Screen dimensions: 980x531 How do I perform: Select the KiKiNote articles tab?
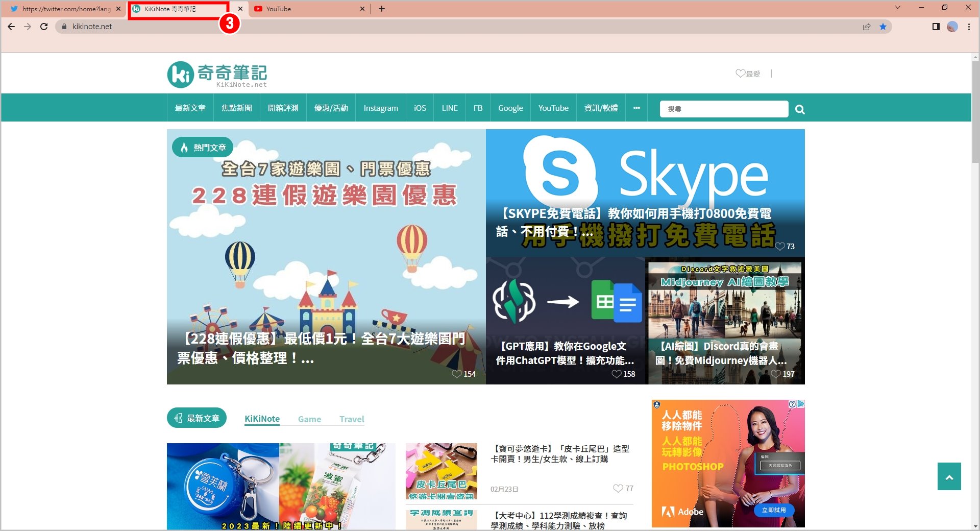(x=262, y=419)
